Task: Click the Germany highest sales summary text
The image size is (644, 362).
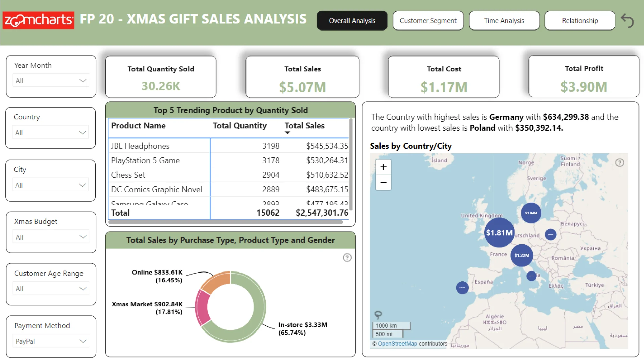Action: tap(495, 122)
